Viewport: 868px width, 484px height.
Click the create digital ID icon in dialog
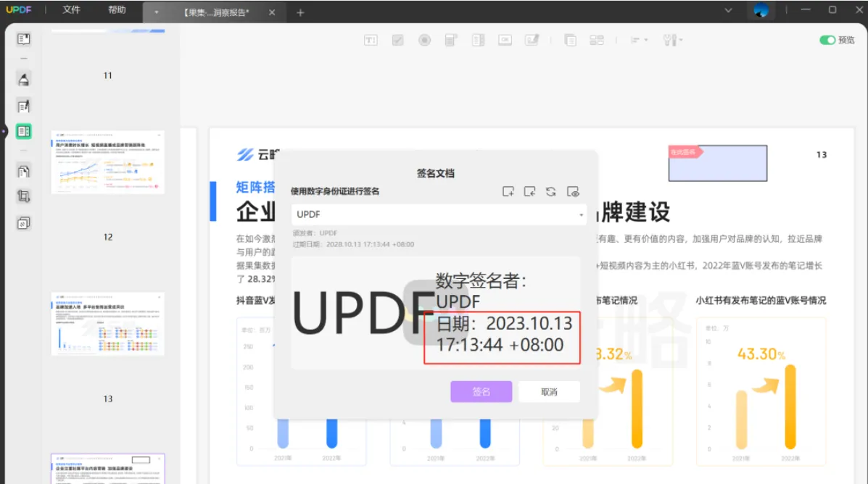tap(508, 192)
